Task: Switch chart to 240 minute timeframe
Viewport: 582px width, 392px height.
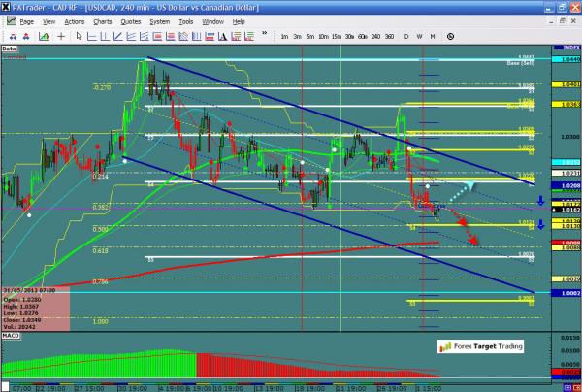Action: [x=376, y=36]
